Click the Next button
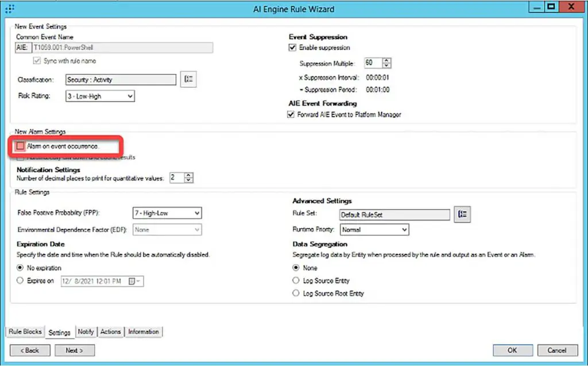 74,350
